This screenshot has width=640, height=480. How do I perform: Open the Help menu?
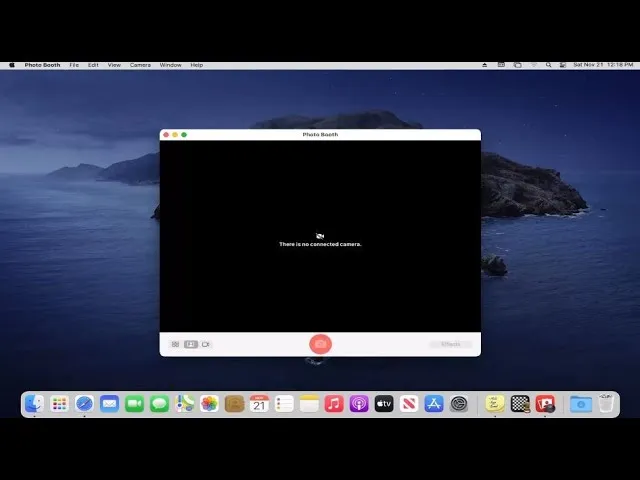click(197, 65)
